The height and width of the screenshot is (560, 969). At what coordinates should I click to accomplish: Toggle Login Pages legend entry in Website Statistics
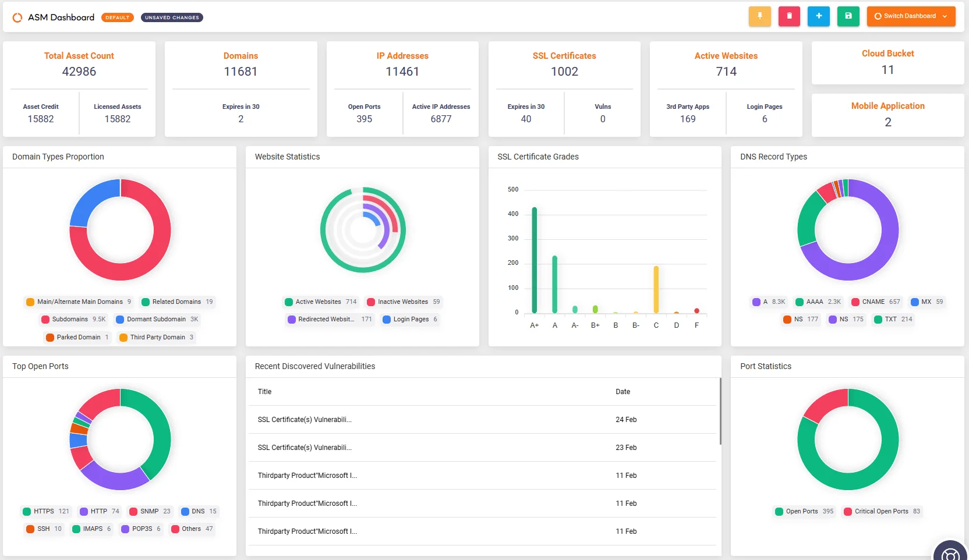410,319
